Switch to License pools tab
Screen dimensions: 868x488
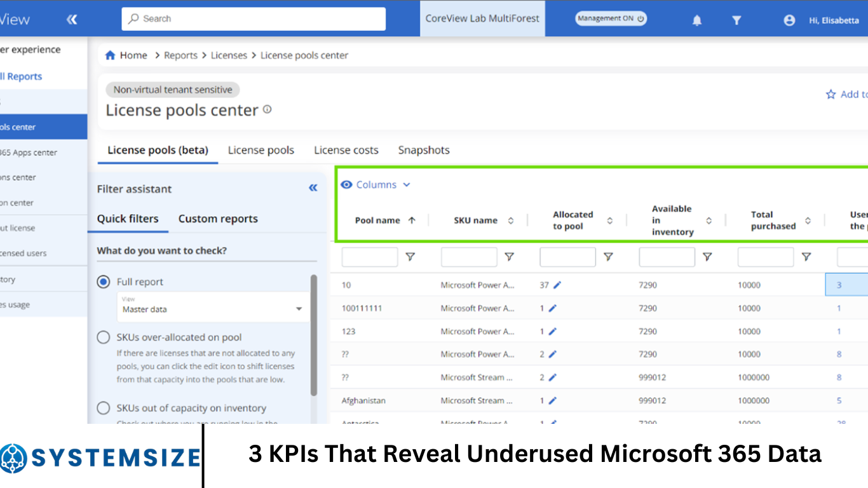pyautogui.click(x=261, y=151)
